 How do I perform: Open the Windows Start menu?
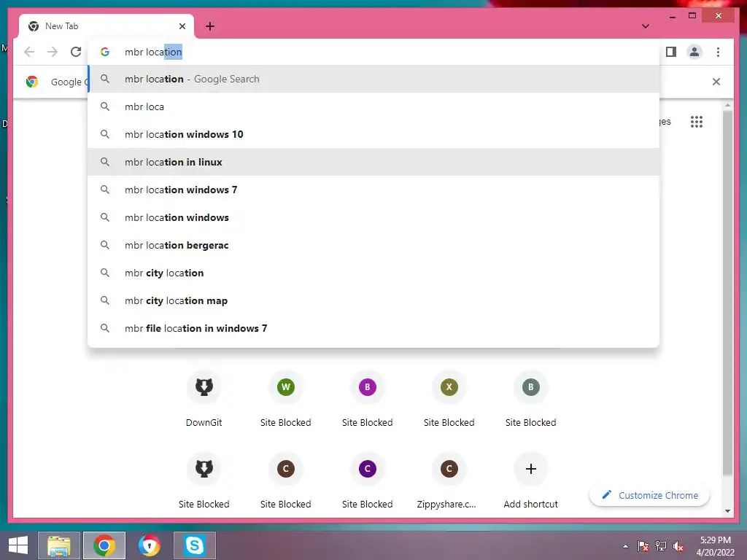18,545
